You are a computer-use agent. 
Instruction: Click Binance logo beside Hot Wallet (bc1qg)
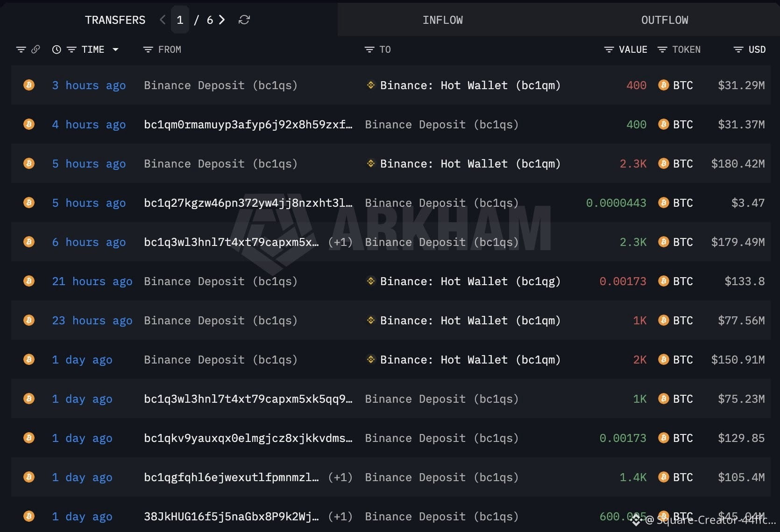click(x=371, y=281)
